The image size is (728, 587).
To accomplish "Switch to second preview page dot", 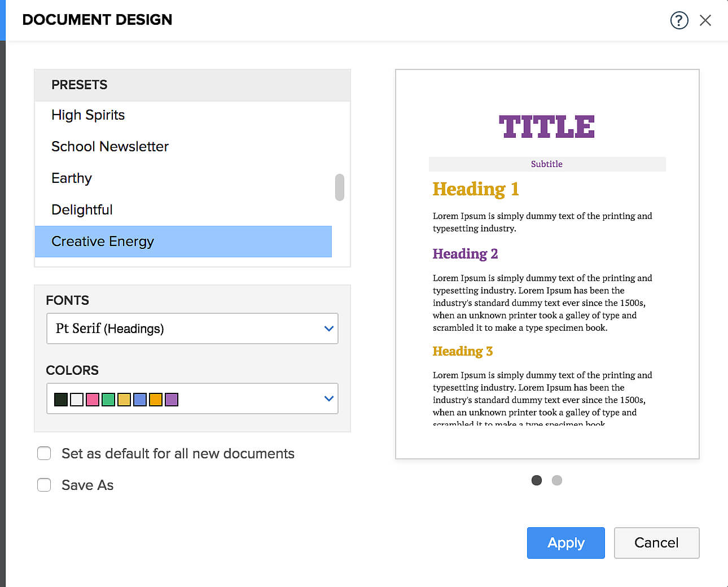I will click(557, 480).
